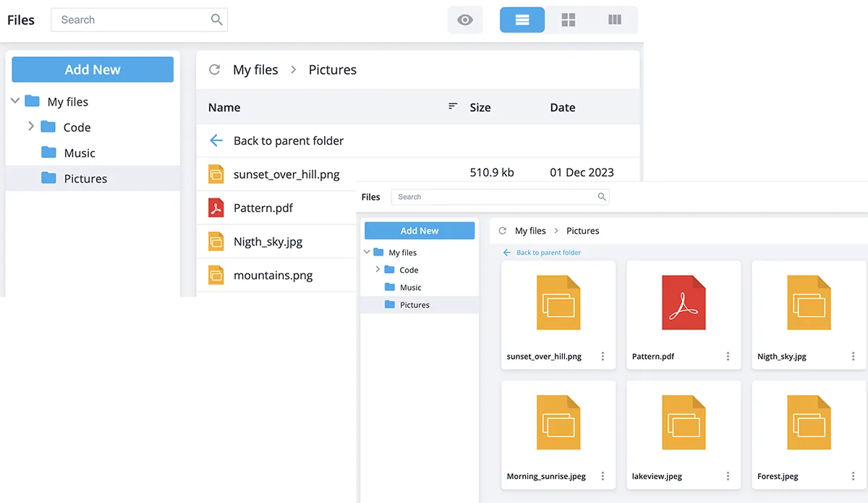
Task: Click 01 Dec 2023 date cell
Action: point(582,172)
